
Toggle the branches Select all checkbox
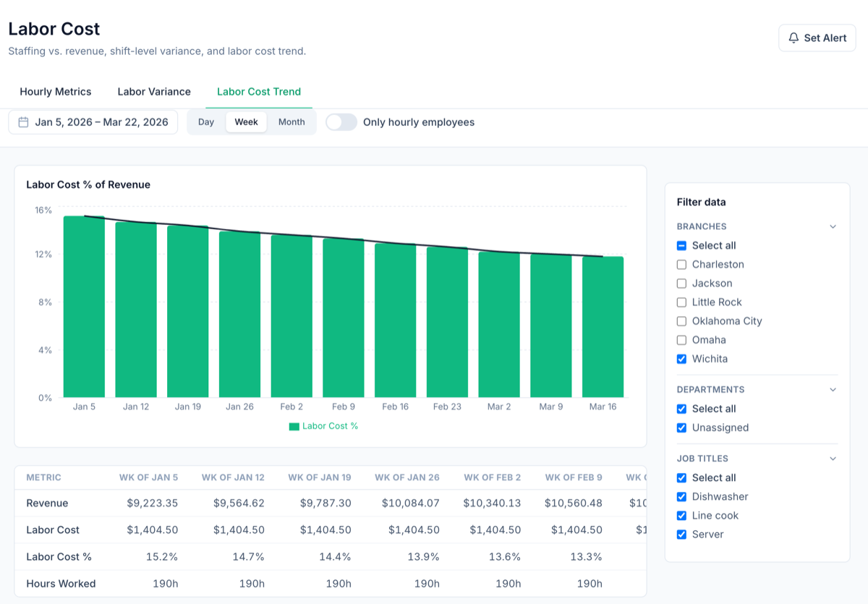[681, 246]
